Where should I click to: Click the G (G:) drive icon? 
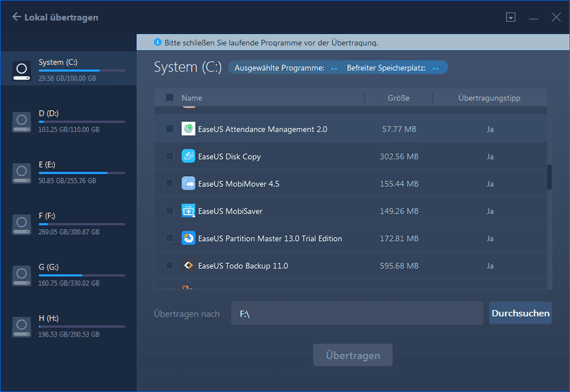(x=22, y=275)
